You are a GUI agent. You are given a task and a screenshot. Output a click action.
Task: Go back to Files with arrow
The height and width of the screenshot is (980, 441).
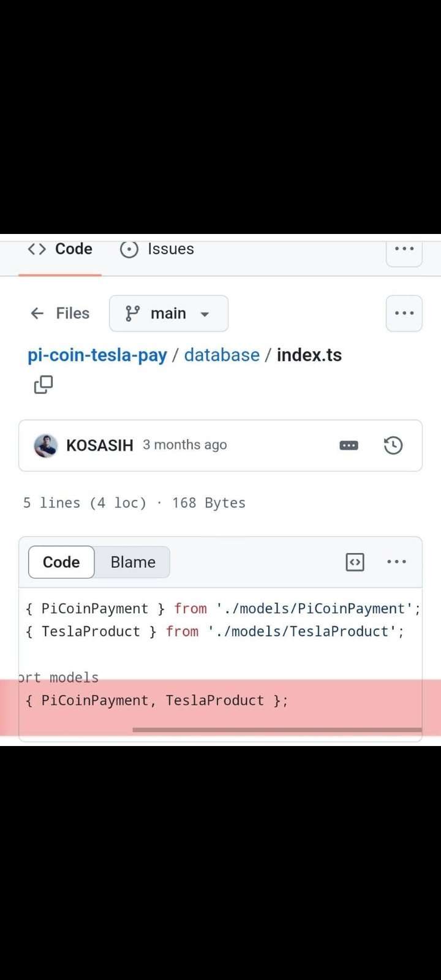click(60, 314)
